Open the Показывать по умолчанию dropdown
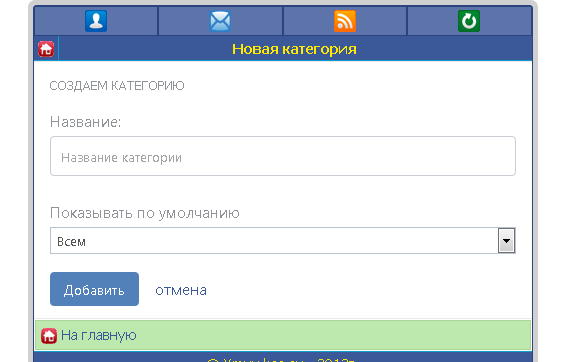Screen dimensions: 562x362 (283, 240)
